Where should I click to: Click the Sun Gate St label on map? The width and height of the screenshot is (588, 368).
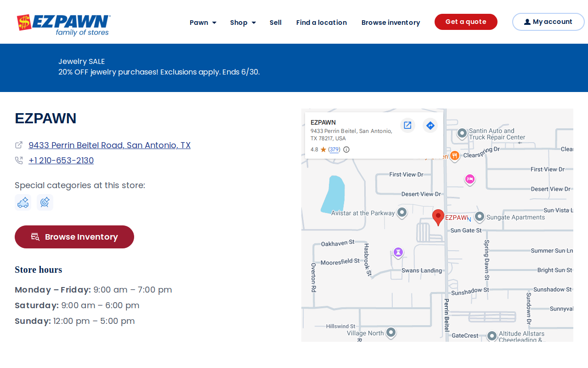(x=466, y=230)
